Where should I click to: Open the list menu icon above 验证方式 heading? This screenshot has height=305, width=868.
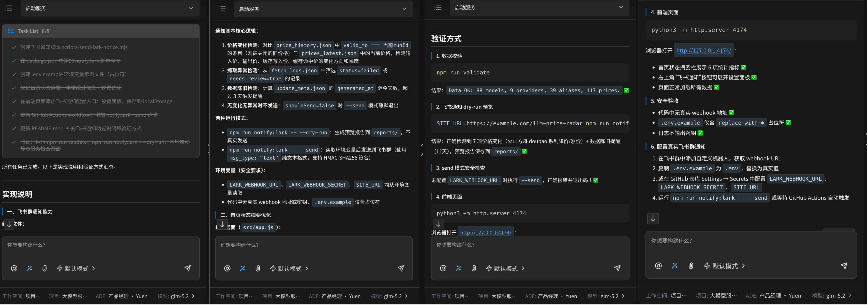438,7
